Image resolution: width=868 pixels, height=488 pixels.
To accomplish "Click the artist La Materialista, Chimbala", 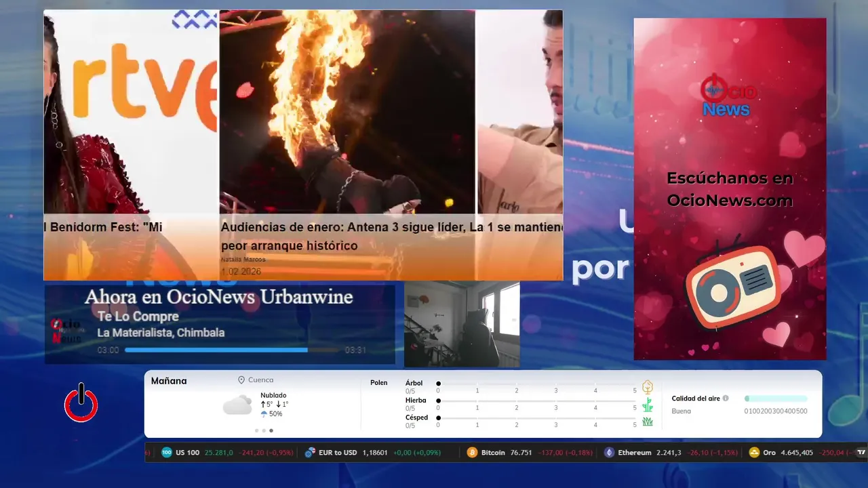I will pos(161,333).
